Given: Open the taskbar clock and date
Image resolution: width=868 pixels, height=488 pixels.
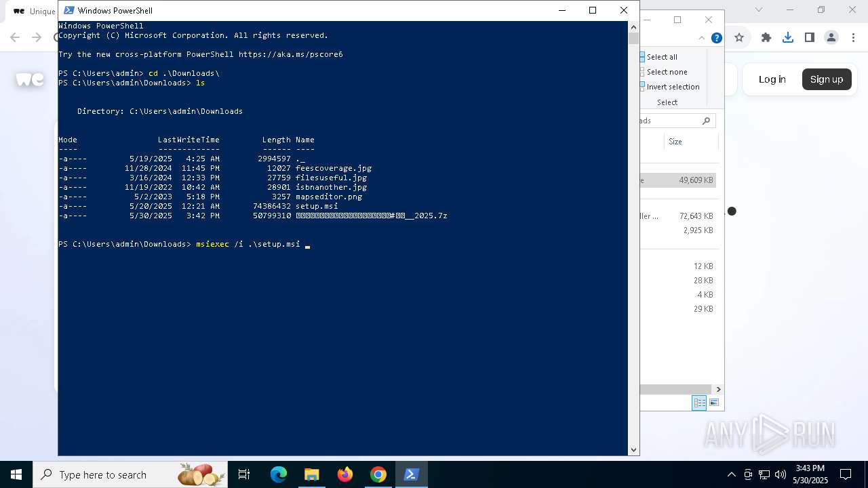Looking at the screenshot, I should pos(810,474).
